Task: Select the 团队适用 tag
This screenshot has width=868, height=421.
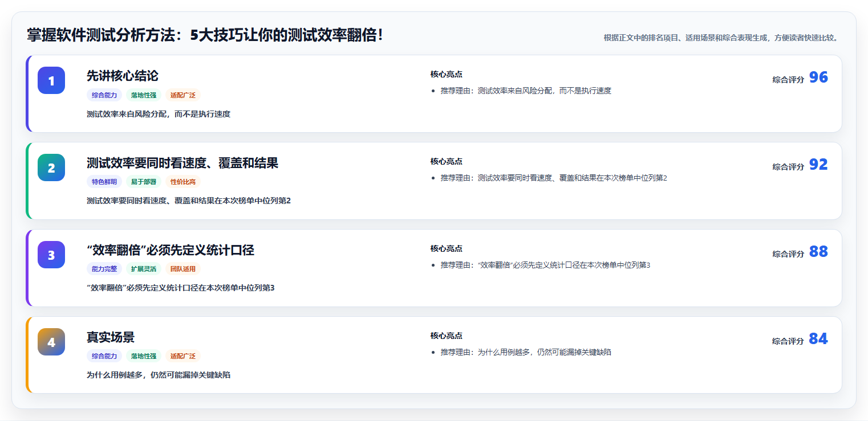Action: coord(183,269)
